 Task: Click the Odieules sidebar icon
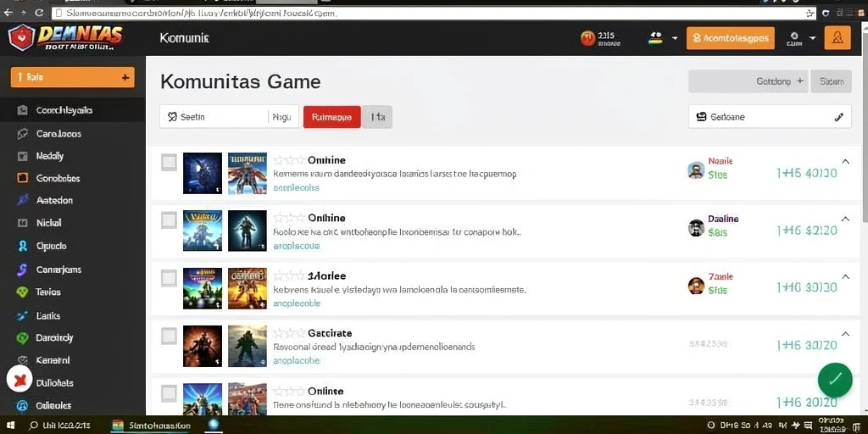point(23,406)
